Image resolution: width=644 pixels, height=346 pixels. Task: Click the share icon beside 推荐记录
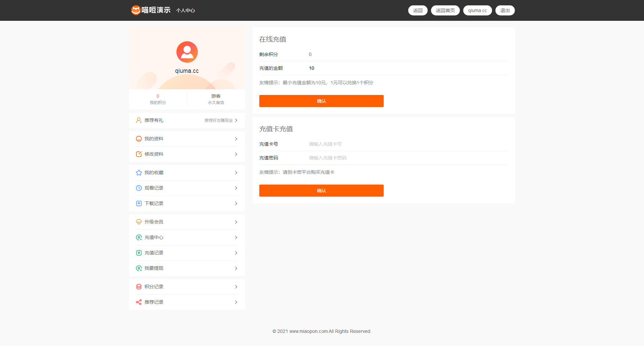[139, 302]
